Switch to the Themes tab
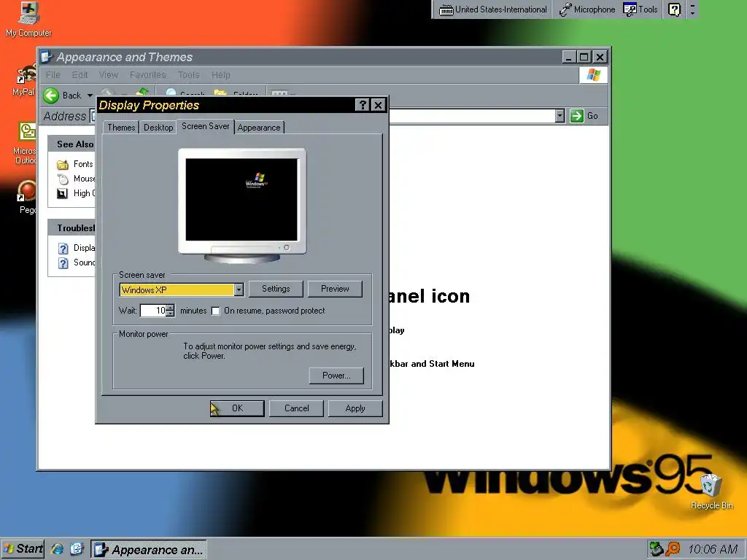This screenshot has width=747, height=560. 121,128
